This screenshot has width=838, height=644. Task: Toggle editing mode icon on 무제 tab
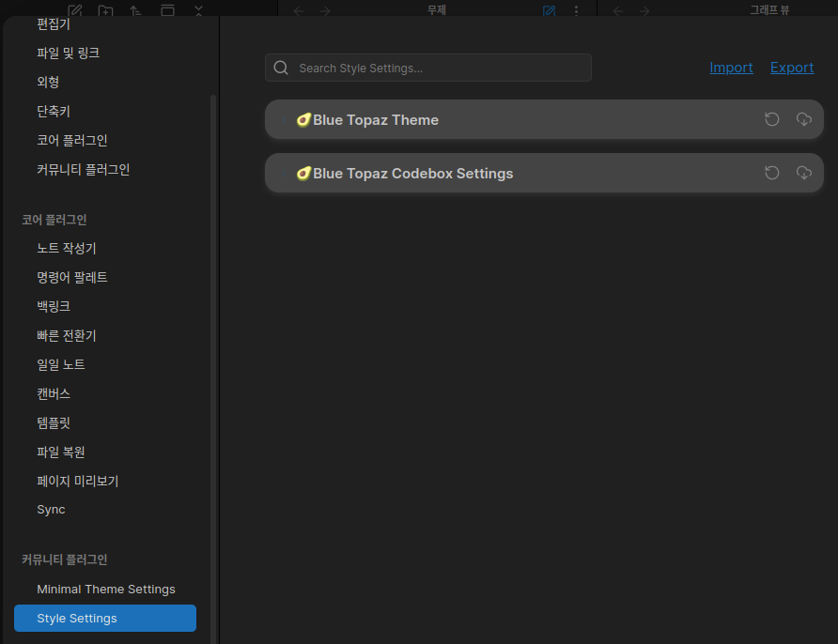pos(549,10)
